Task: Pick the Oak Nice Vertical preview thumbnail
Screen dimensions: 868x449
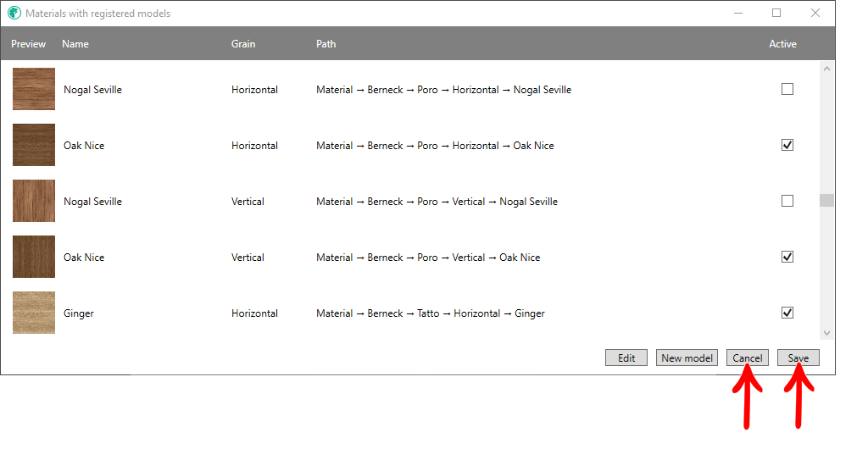Action: pyautogui.click(x=34, y=257)
